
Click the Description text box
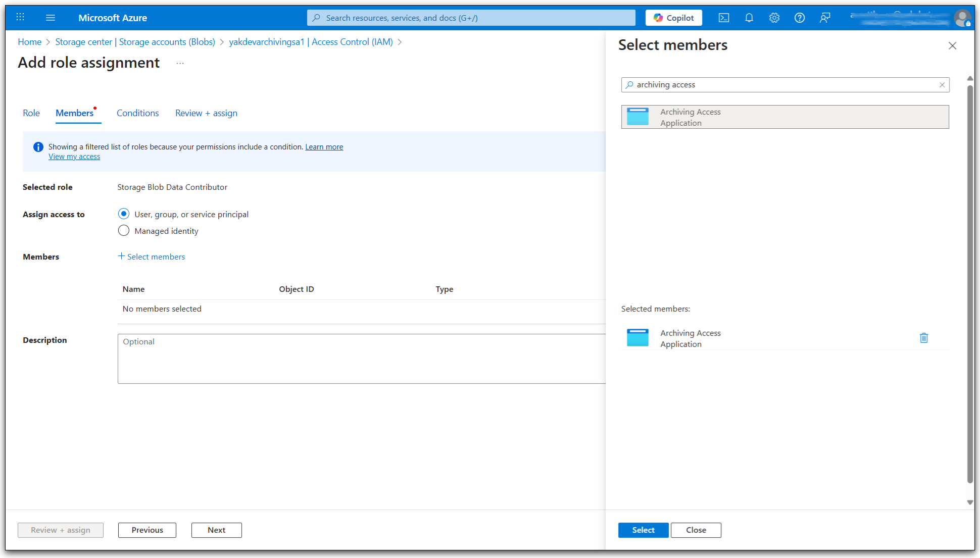(361, 359)
